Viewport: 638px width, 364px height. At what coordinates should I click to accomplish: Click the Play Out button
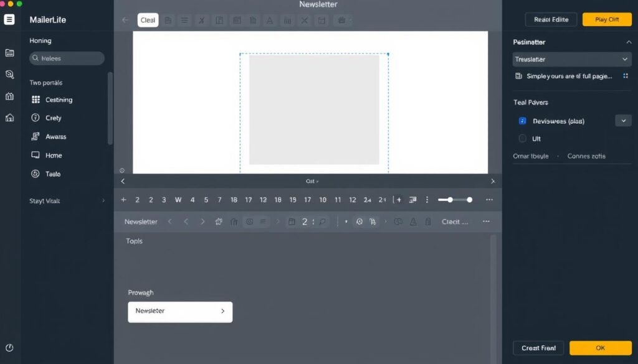click(x=606, y=19)
